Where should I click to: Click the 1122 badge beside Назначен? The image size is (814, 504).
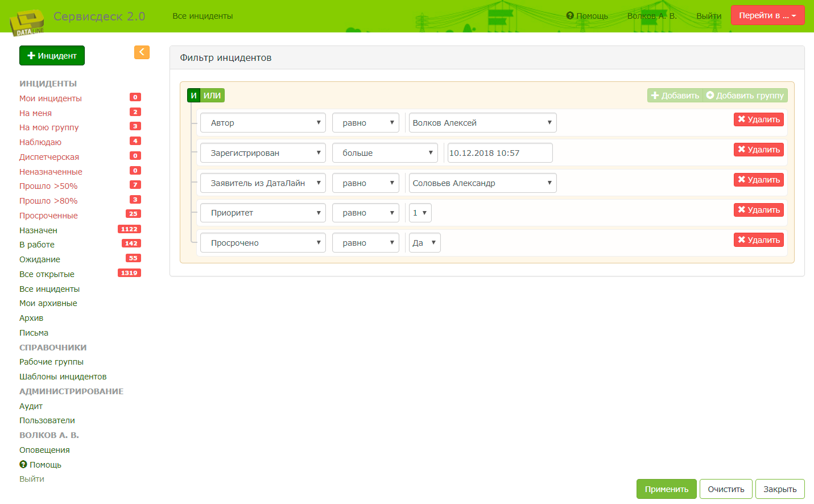[x=129, y=229]
